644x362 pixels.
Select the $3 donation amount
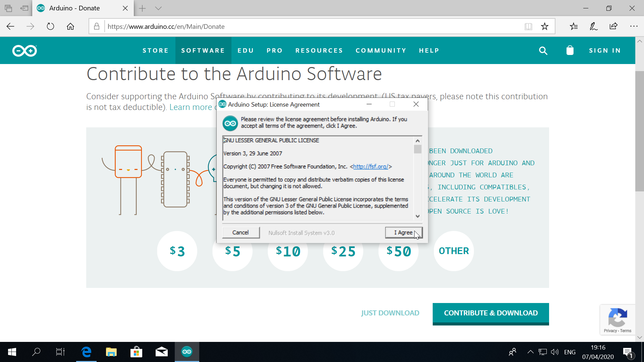pyautogui.click(x=177, y=251)
